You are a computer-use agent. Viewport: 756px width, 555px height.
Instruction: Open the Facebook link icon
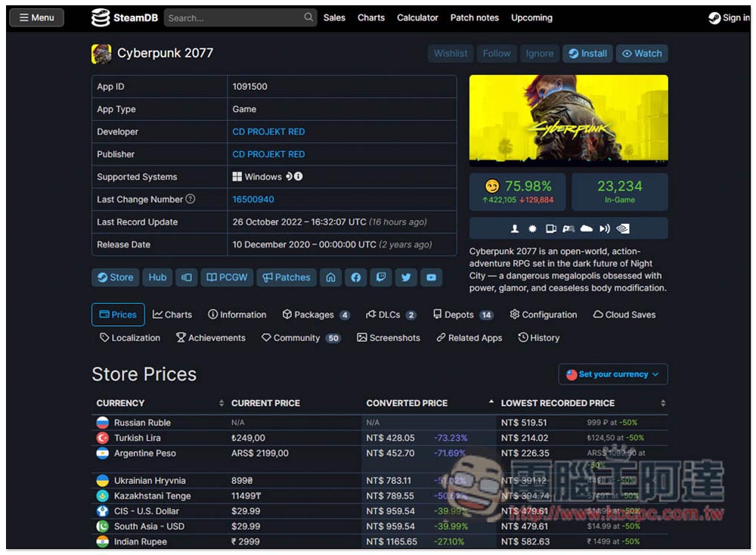coord(356,277)
